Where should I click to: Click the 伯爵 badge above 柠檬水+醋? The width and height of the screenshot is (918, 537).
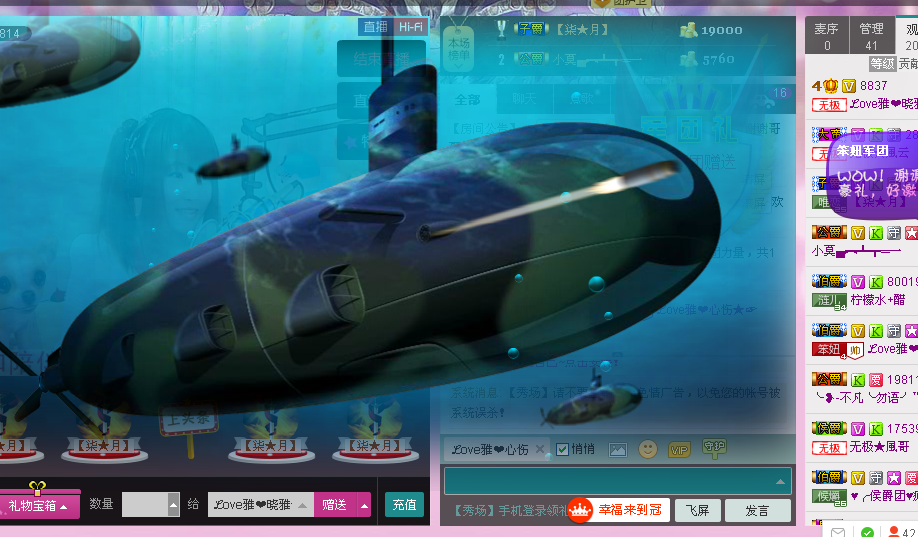[x=829, y=282]
